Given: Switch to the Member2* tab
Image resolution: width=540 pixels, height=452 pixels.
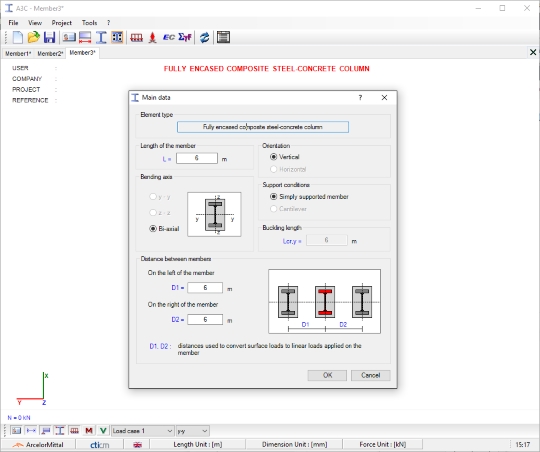Looking at the screenshot, I should (x=50, y=53).
